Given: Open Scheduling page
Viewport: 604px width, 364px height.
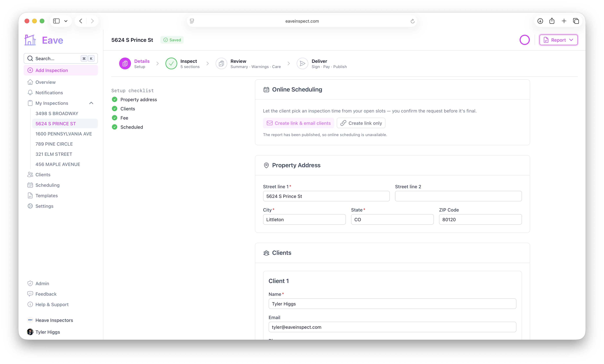Looking at the screenshot, I should pyautogui.click(x=61, y=185).
